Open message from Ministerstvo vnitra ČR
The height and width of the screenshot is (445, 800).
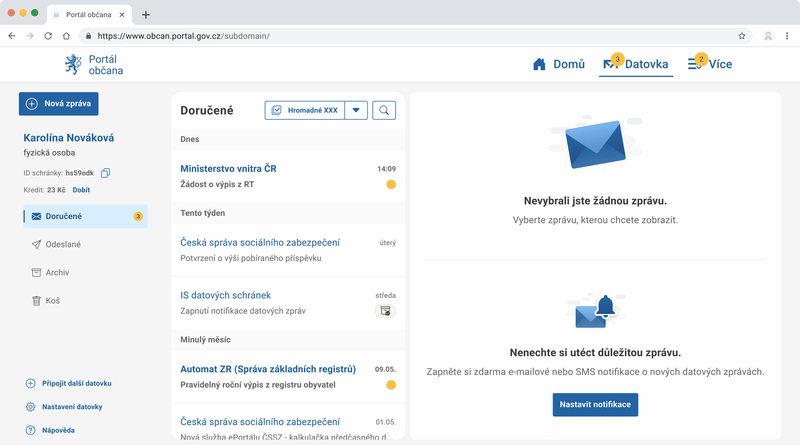[x=288, y=176]
